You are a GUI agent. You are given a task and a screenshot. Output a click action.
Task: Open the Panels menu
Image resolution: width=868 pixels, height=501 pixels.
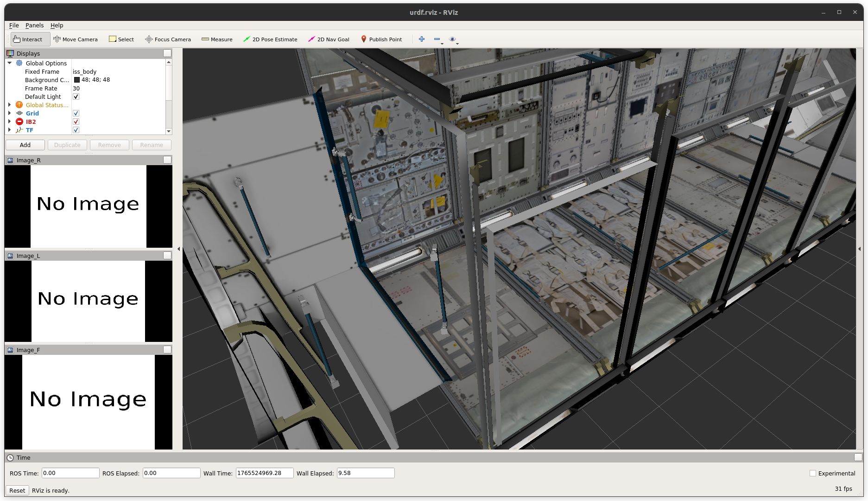34,25
